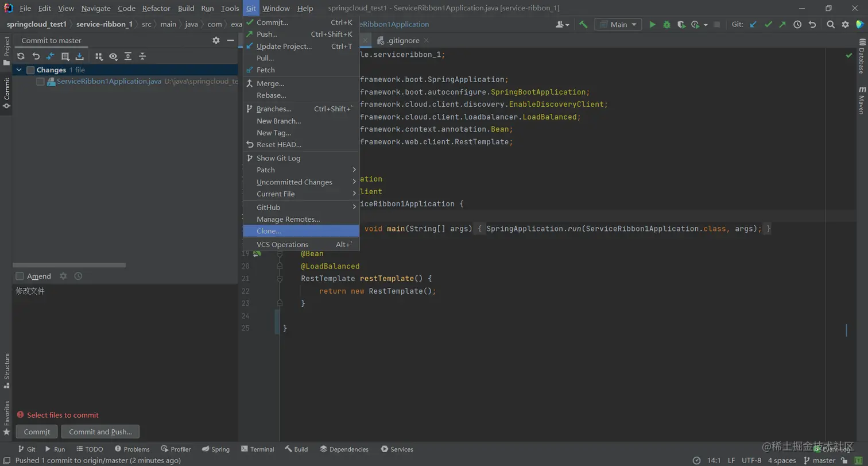Check the Changes group checkbox

click(30, 70)
